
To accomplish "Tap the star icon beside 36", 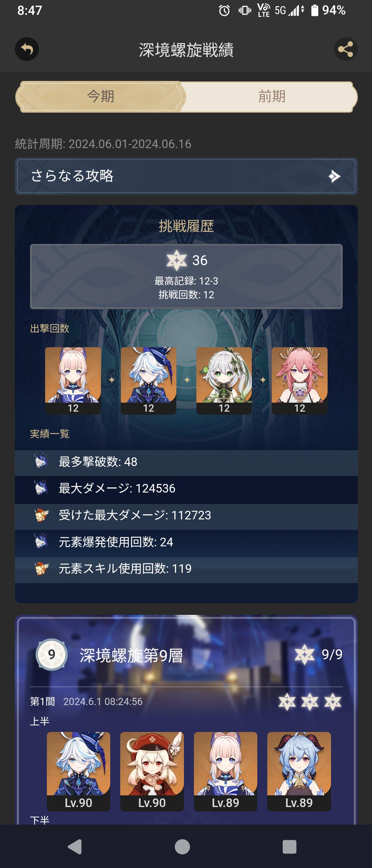I will pos(176,260).
